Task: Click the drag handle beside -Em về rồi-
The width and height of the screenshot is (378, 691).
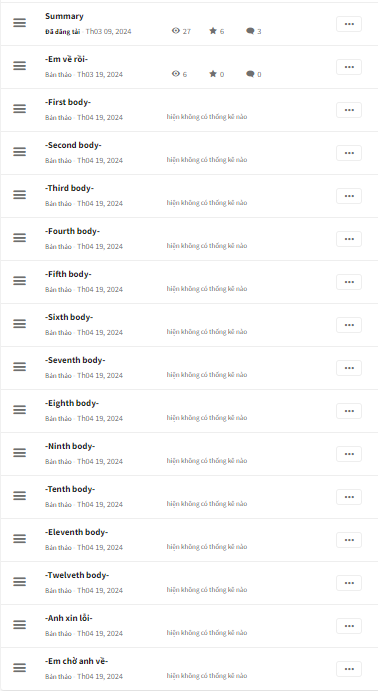Action: [x=19, y=66]
